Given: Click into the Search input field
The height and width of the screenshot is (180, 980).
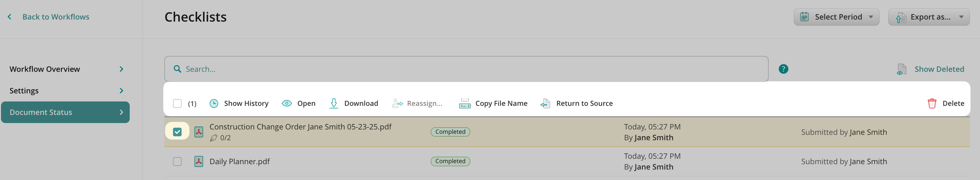Looking at the screenshot, I should pyautogui.click(x=466, y=69).
